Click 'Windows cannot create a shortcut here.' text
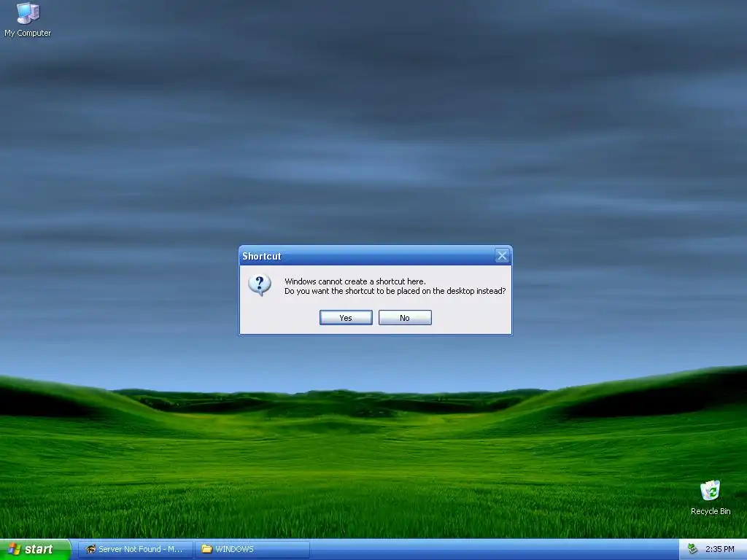Screen dimensions: 747x560 point(355,281)
